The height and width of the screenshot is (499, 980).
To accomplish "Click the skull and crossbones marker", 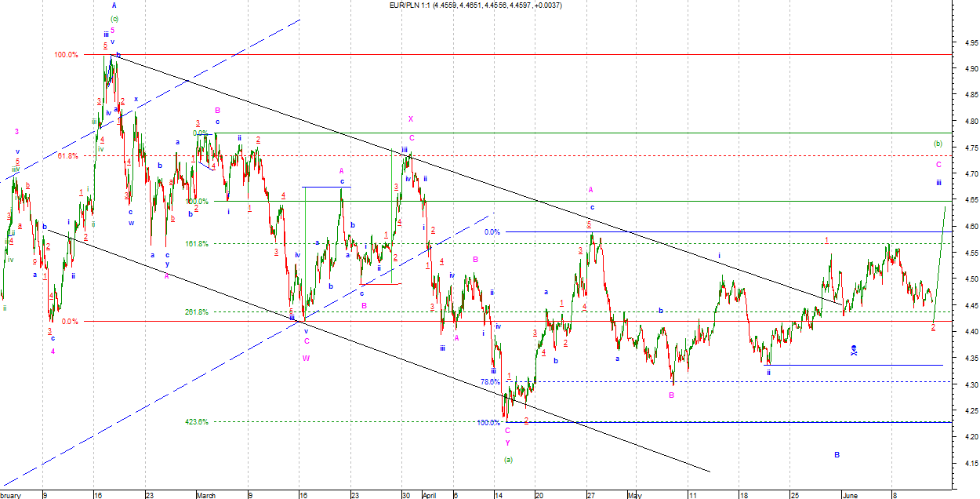I will [x=854, y=350].
